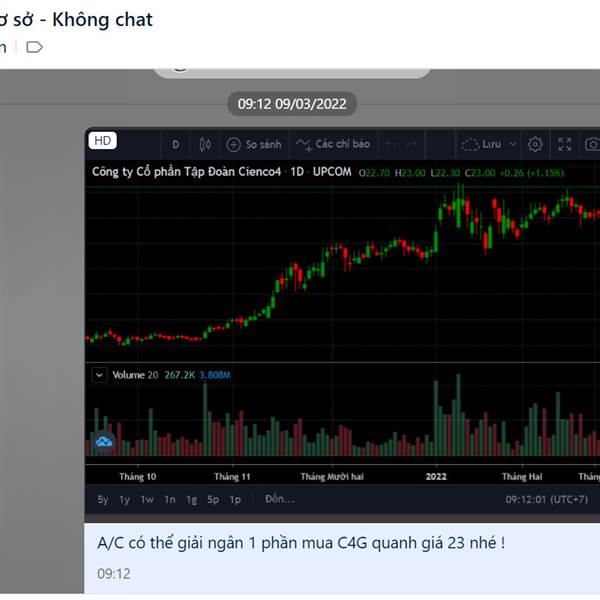Click the label tag icon in chat header
600x600 pixels.
click(34, 47)
